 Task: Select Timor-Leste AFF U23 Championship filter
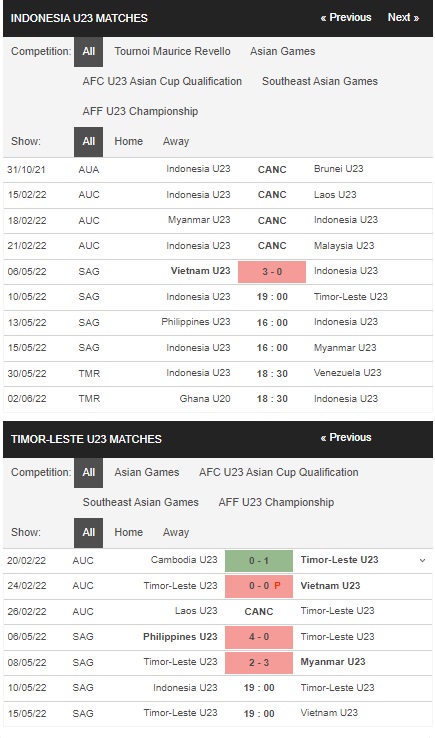point(276,502)
